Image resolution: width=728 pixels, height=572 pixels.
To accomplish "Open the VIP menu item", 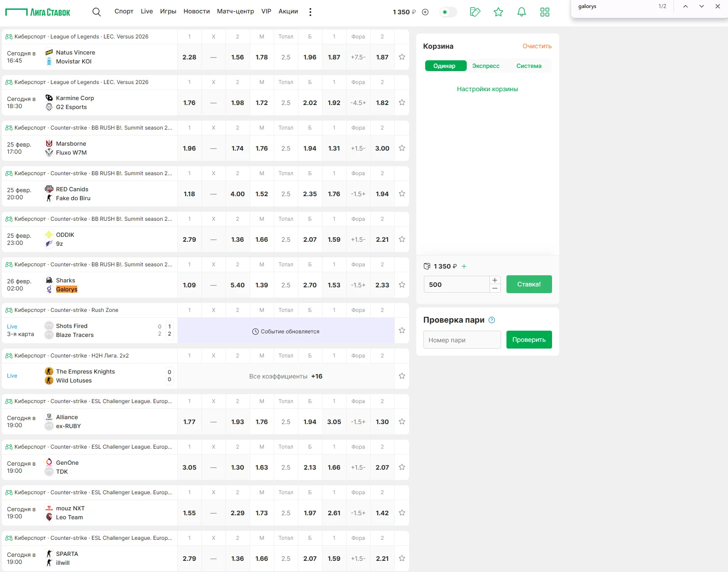I will (266, 11).
